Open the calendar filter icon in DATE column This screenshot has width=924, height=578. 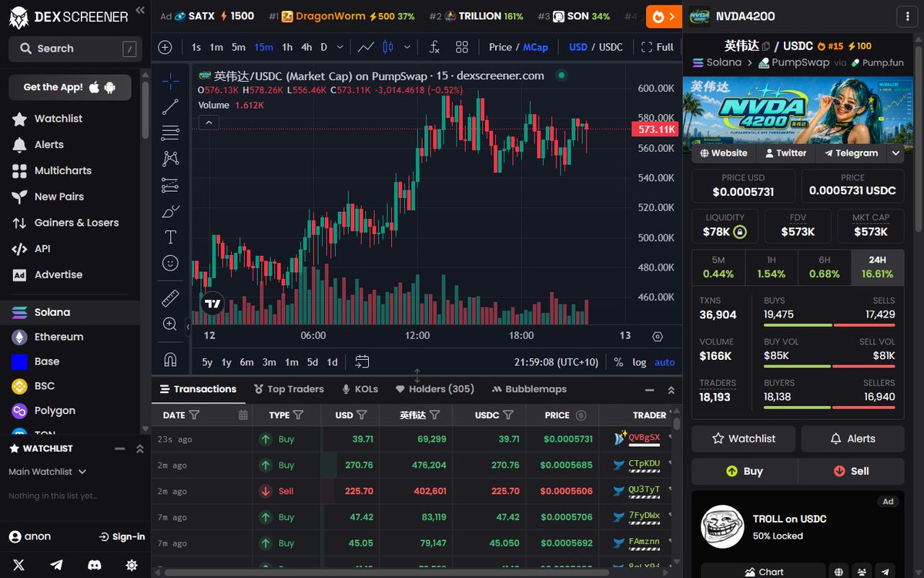point(243,415)
